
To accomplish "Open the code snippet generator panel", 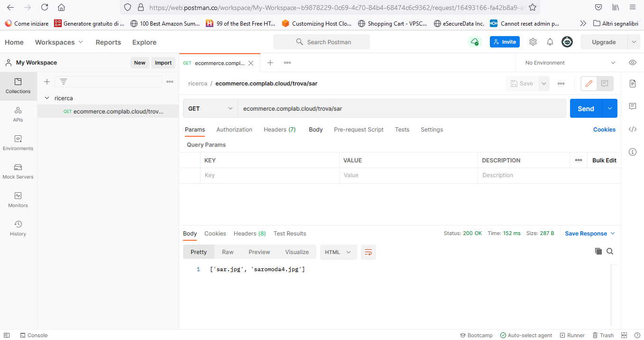I will 632,129.
